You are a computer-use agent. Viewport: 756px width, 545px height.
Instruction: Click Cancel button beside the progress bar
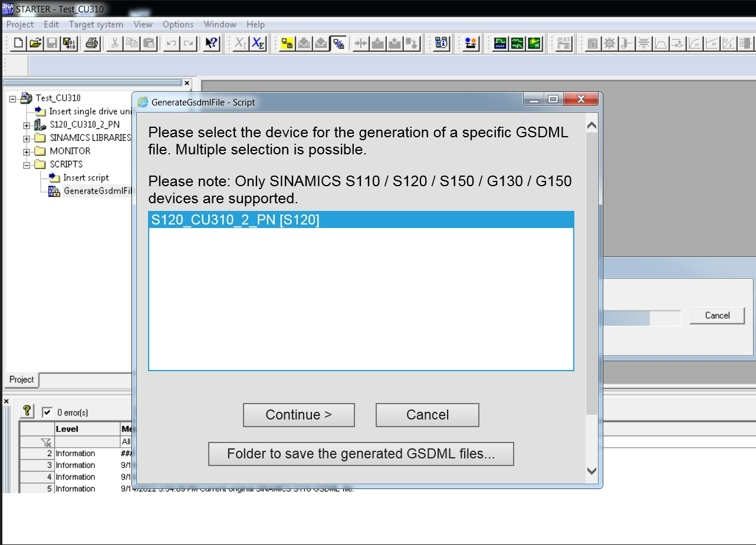pos(717,316)
